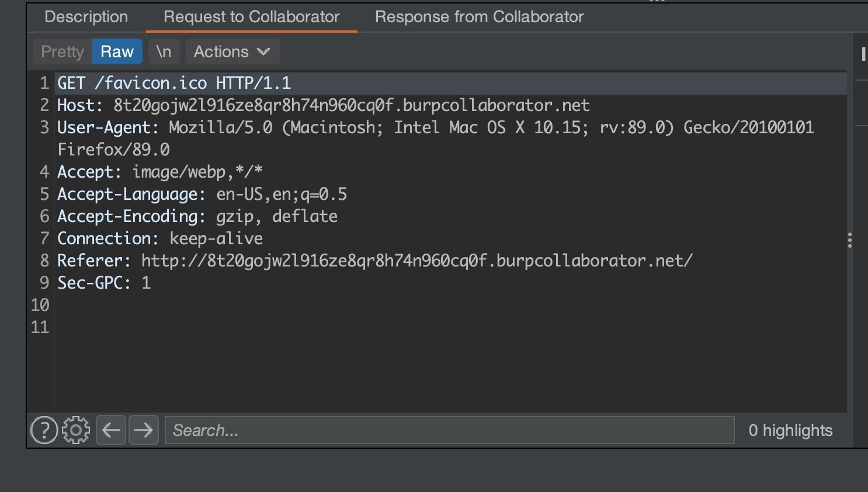Click line number 11 in gutter
Screen dimensions: 868x492
pyautogui.click(x=40, y=327)
